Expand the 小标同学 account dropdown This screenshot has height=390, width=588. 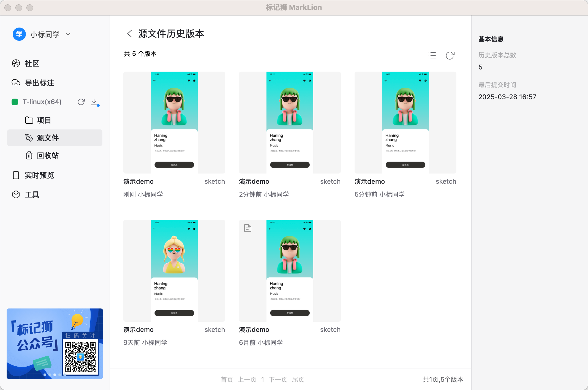point(68,34)
